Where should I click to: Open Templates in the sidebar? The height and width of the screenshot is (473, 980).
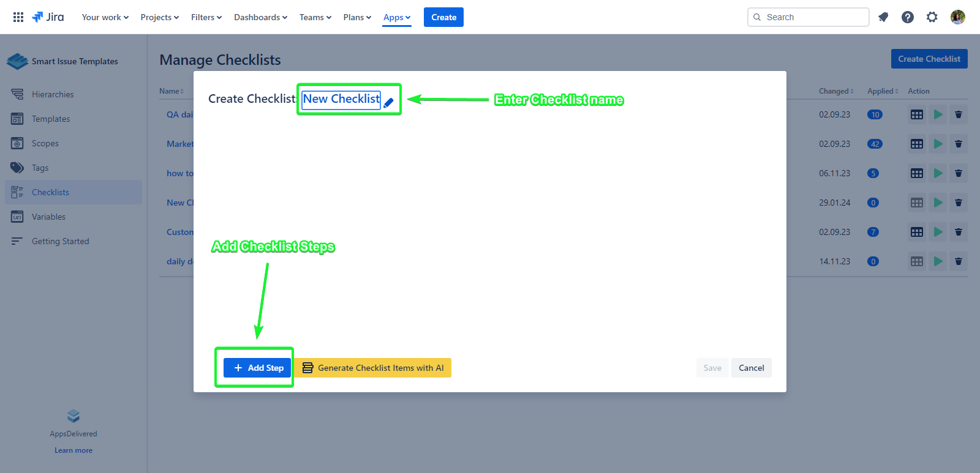pos(51,119)
